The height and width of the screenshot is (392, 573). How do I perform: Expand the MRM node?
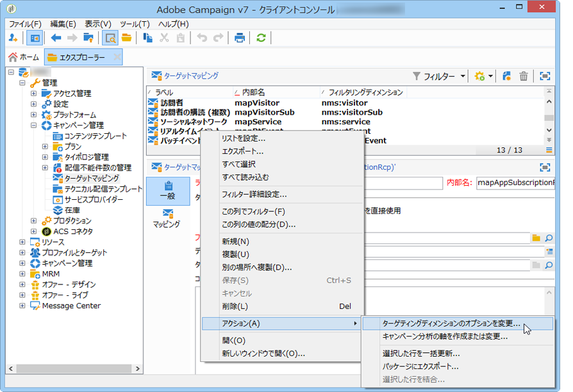(22, 274)
